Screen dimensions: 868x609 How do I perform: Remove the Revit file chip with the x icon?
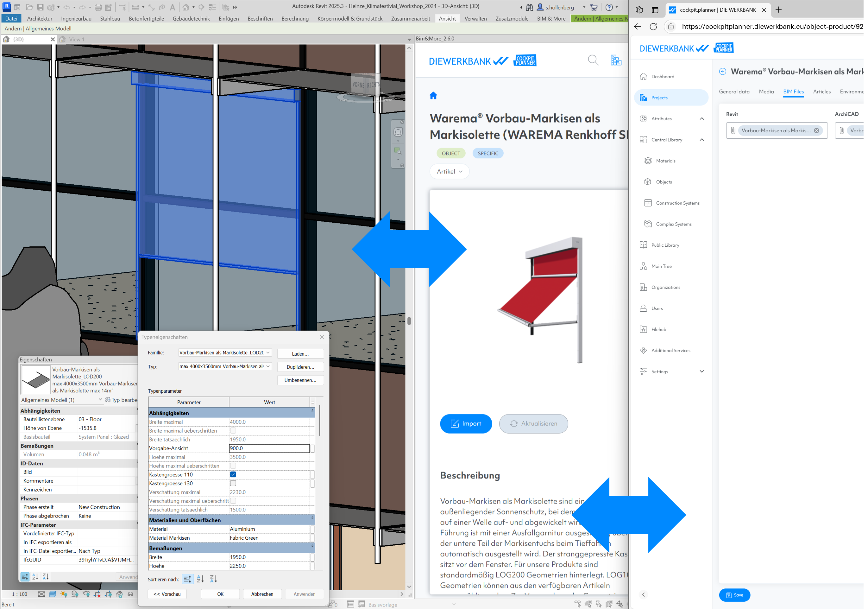(x=817, y=131)
